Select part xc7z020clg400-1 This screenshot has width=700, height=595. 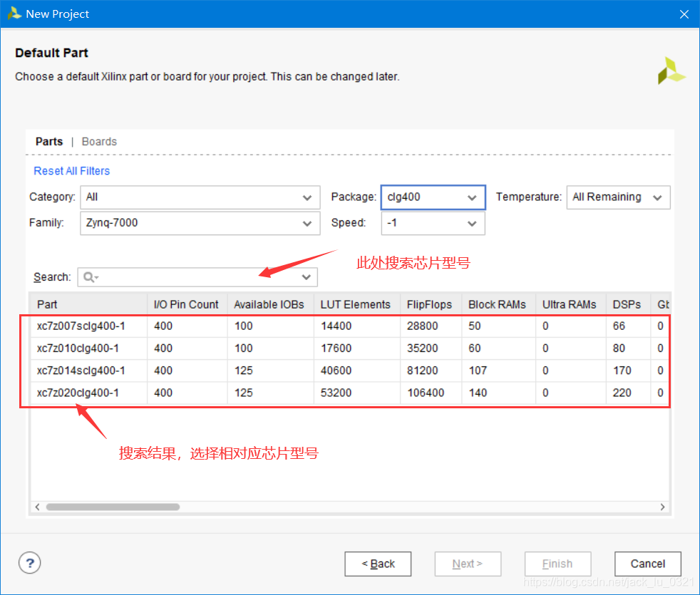(x=349, y=393)
